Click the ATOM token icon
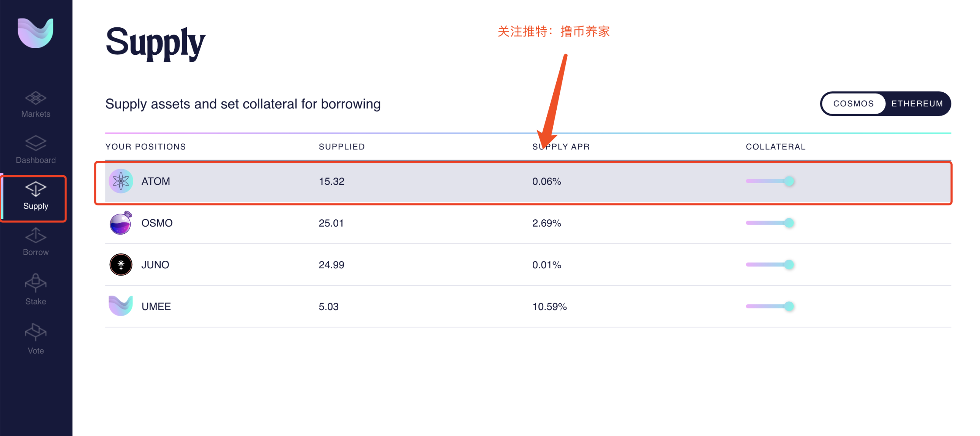980x436 pixels. point(121,181)
